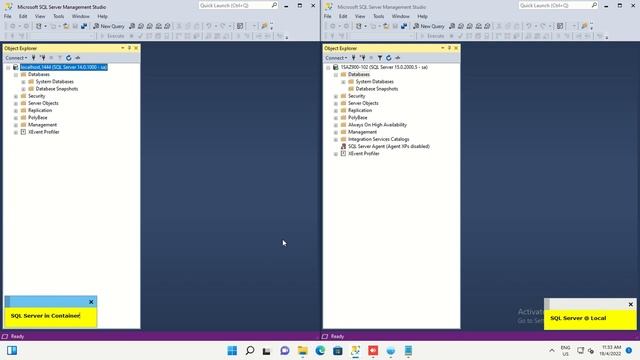Select PolyBase folder in left Object Explorer

point(38,118)
